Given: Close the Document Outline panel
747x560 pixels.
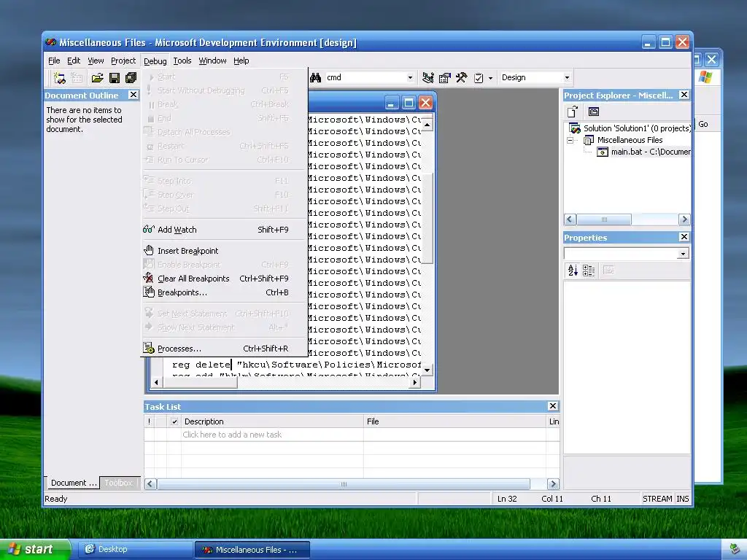Looking at the screenshot, I should point(133,95).
